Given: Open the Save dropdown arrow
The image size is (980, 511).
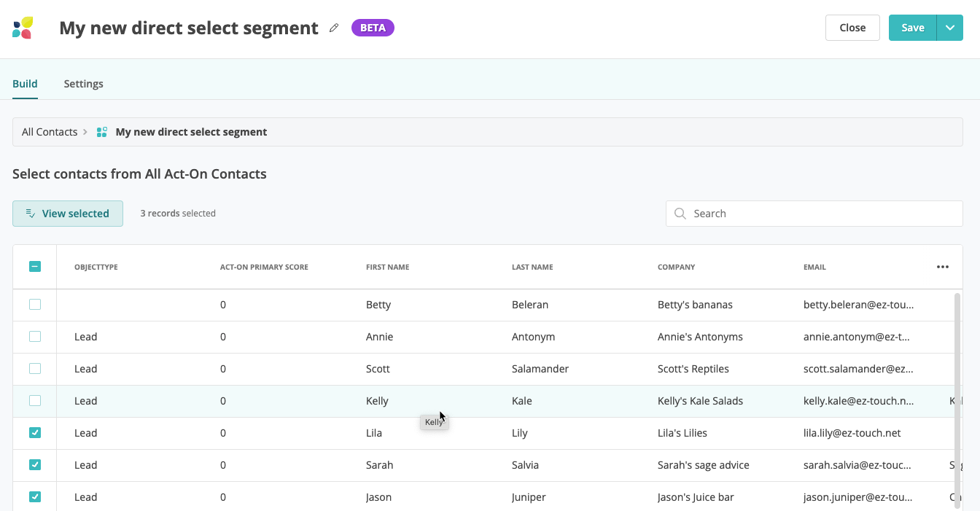Looking at the screenshot, I should [x=950, y=28].
